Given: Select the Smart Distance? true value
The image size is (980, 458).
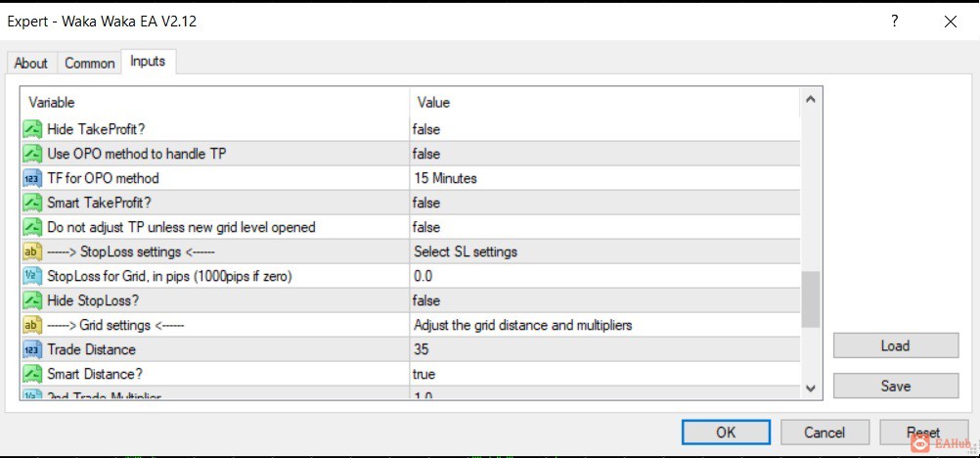Looking at the screenshot, I should tap(423, 374).
